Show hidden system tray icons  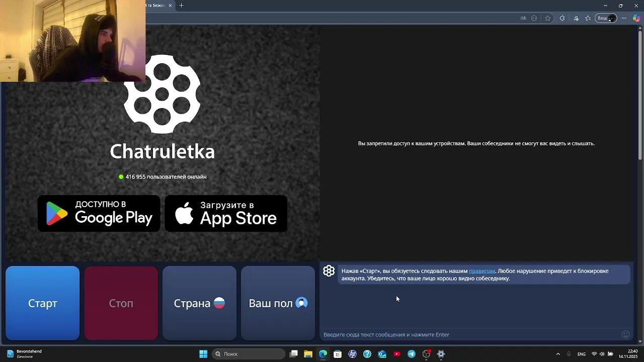point(558,354)
